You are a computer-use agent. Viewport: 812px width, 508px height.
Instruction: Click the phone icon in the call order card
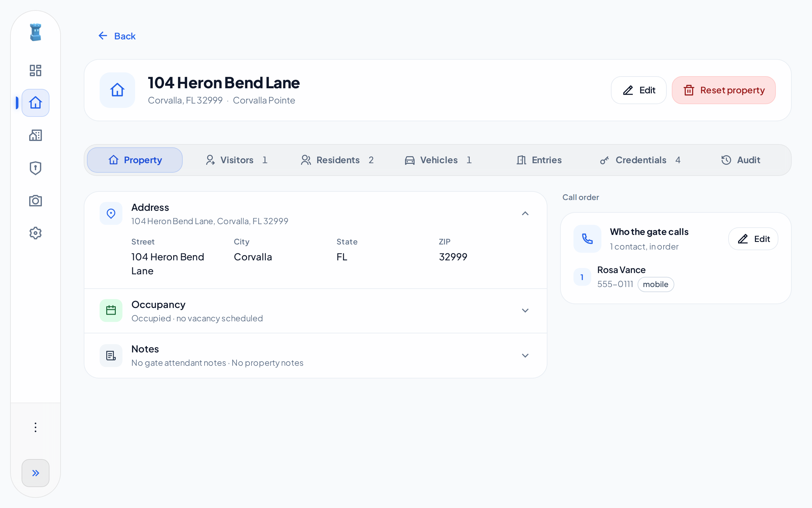coord(587,238)
